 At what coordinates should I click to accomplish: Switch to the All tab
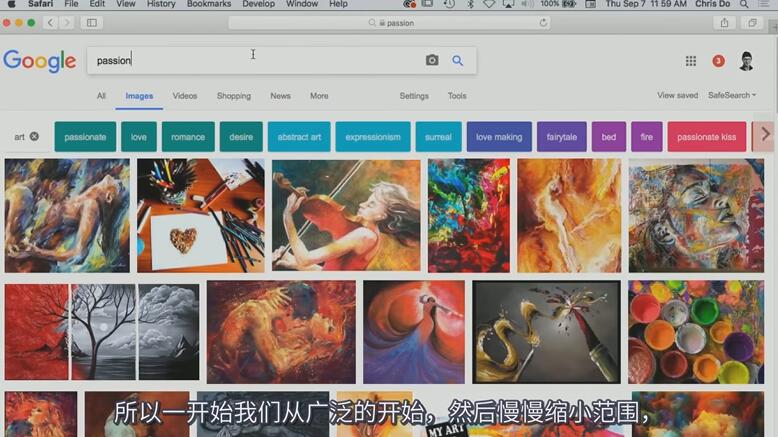101,96
